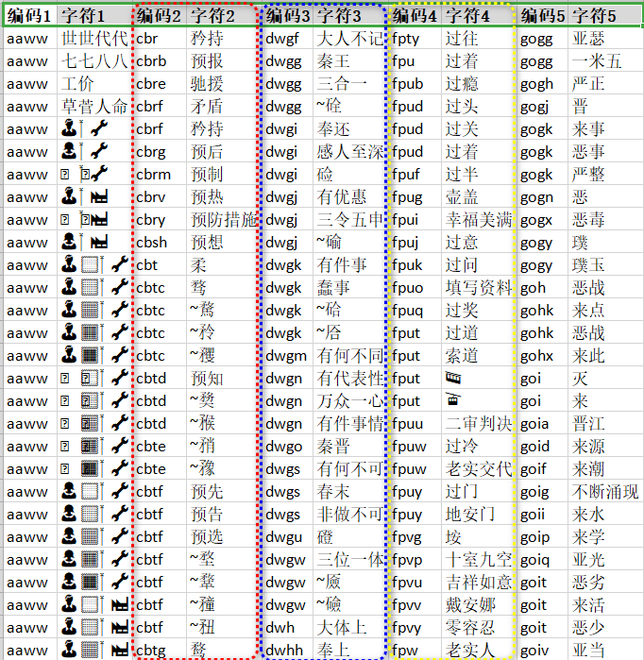
Task: Click the cell containing 世世代代
Action: point(94,39)
